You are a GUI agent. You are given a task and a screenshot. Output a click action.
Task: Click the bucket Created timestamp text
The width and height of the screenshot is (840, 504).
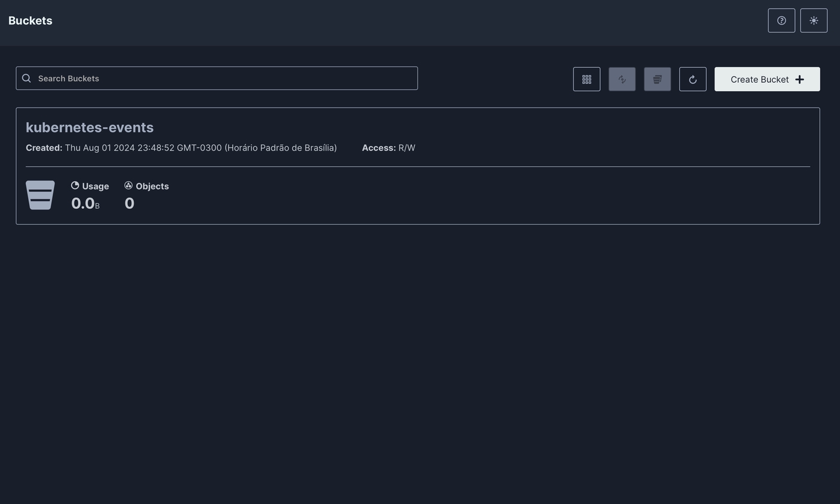200,148
